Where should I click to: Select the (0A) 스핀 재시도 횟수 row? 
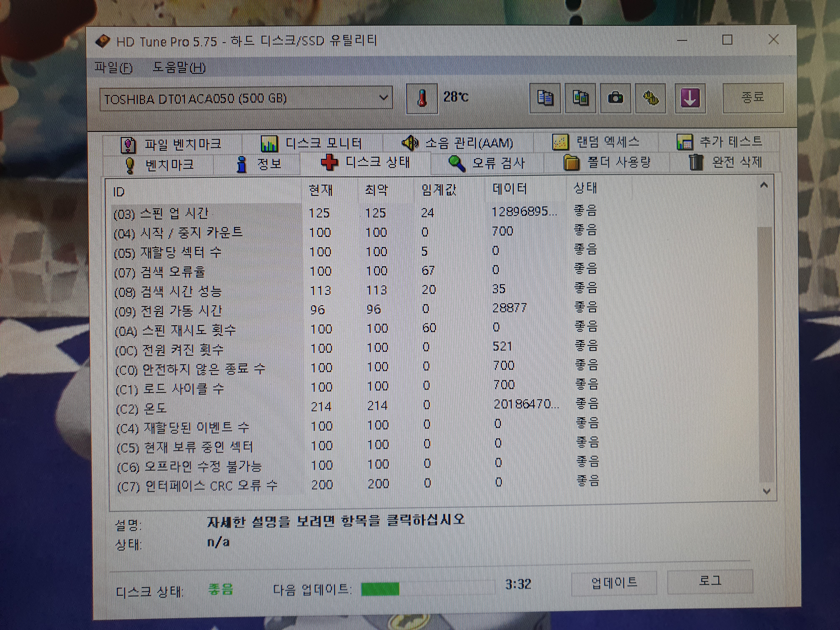pos(356,329)
